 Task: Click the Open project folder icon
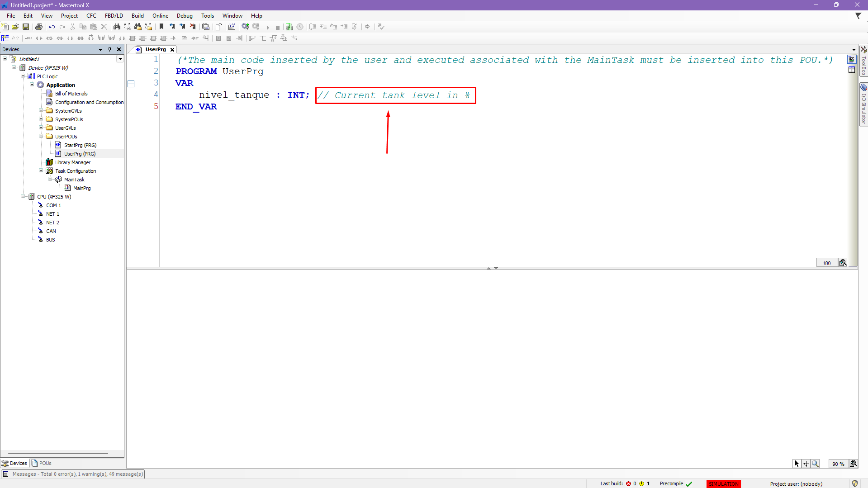(x=15, y=27)
